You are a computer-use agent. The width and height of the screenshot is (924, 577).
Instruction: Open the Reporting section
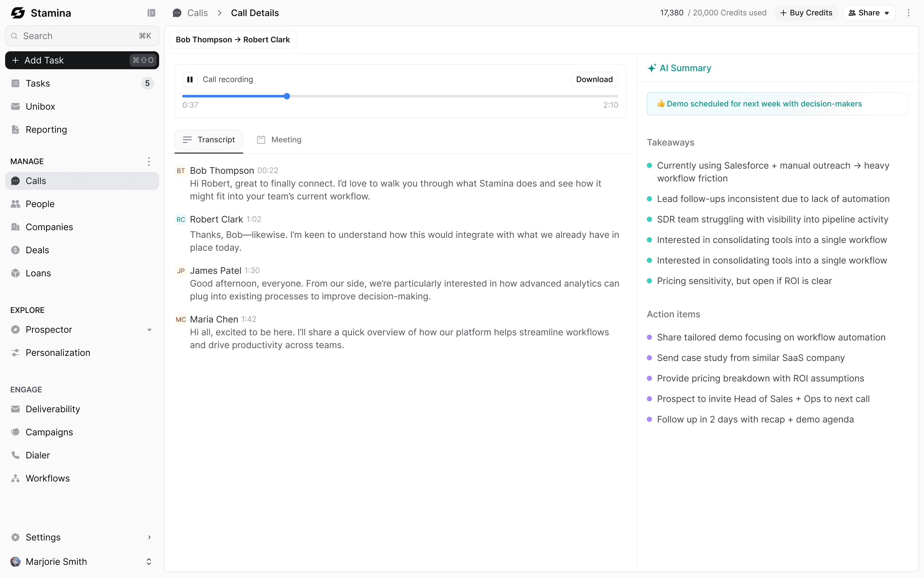tap(46, 130)
